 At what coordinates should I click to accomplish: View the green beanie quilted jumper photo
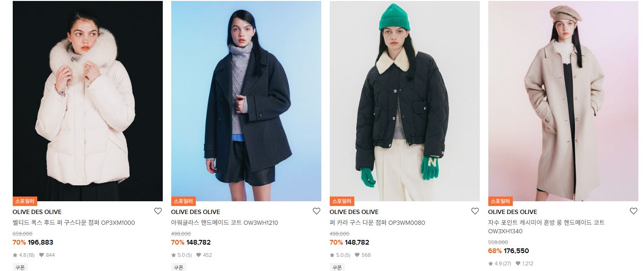[x=405, y=101]
